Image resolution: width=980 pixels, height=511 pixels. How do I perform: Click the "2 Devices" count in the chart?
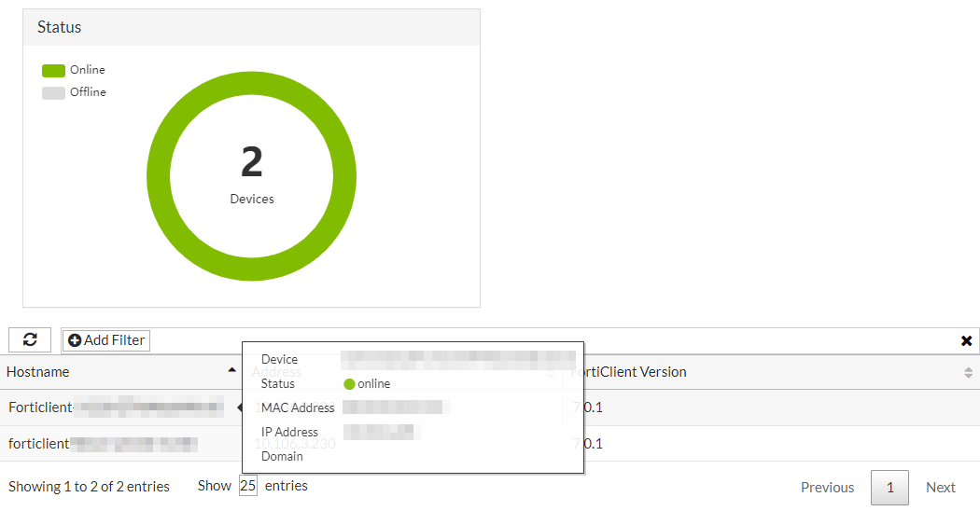coord(252,173)
